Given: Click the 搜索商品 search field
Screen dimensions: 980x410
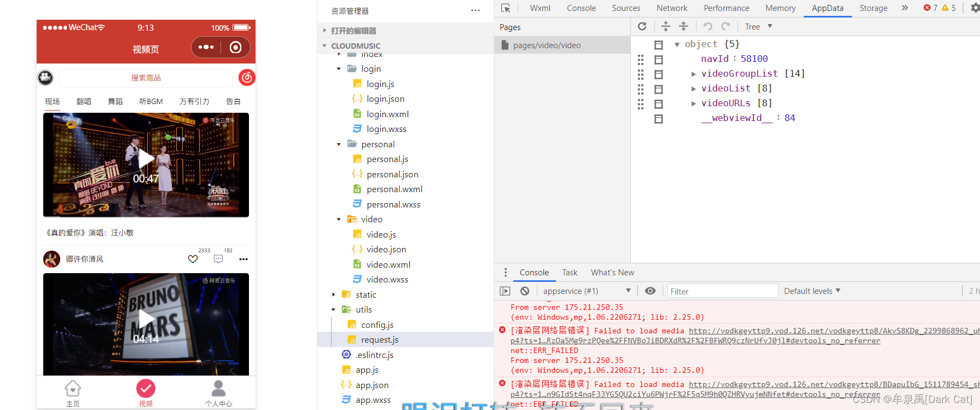Looking at the screenshot, I should pyautogui.click(x=146, y=78).
